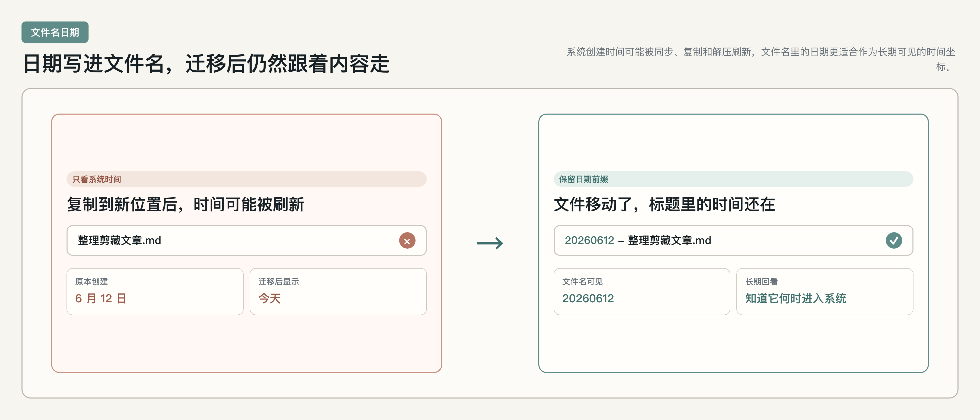Click main title 日期写进文件名，迁移后仍然跟着内容走
Viewport: 980px width, 420px height.
[206, 63]
